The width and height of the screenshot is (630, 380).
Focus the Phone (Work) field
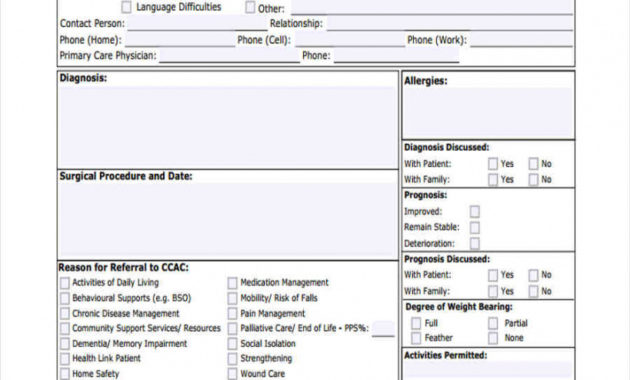[x=521, y=40]
